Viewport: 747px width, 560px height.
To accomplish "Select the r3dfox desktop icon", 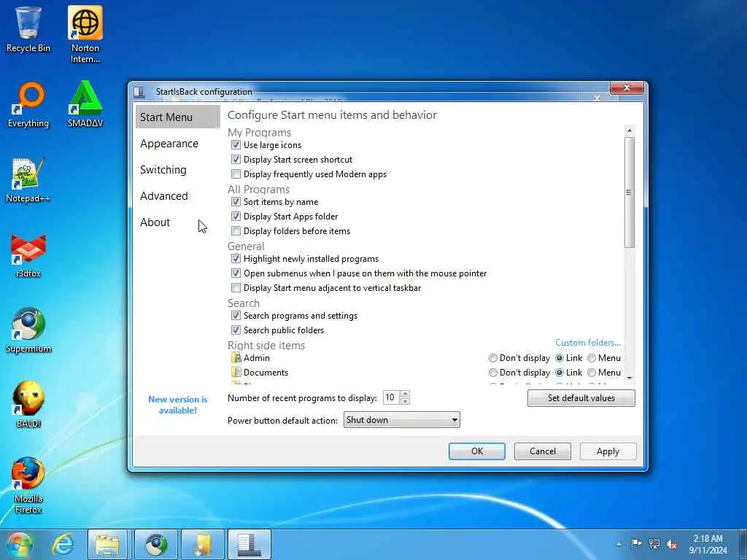I will 28,255.
